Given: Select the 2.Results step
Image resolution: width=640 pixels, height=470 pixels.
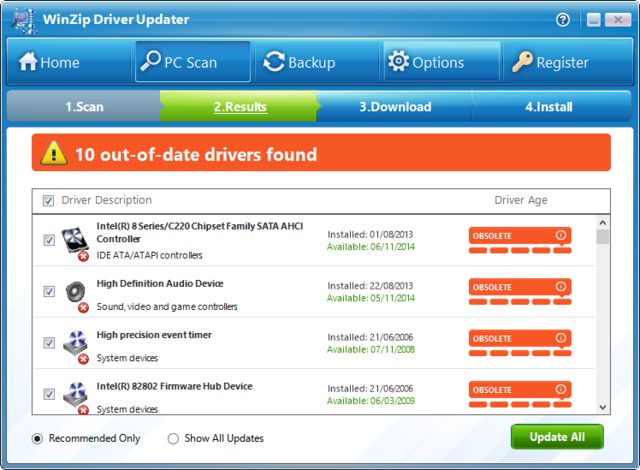Looking at the screenshot, I should point(240,106).
